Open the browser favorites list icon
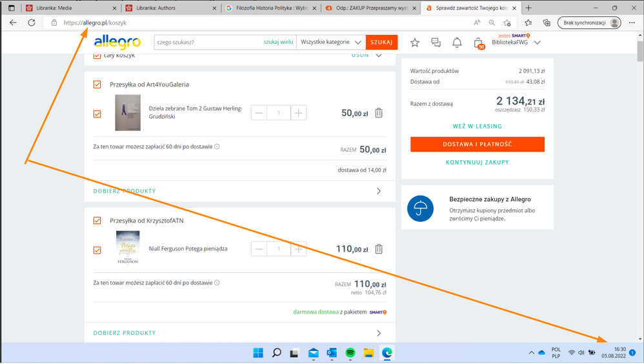Image resolution: width=644 pixels, height=364 pixels. pos(528,23)
